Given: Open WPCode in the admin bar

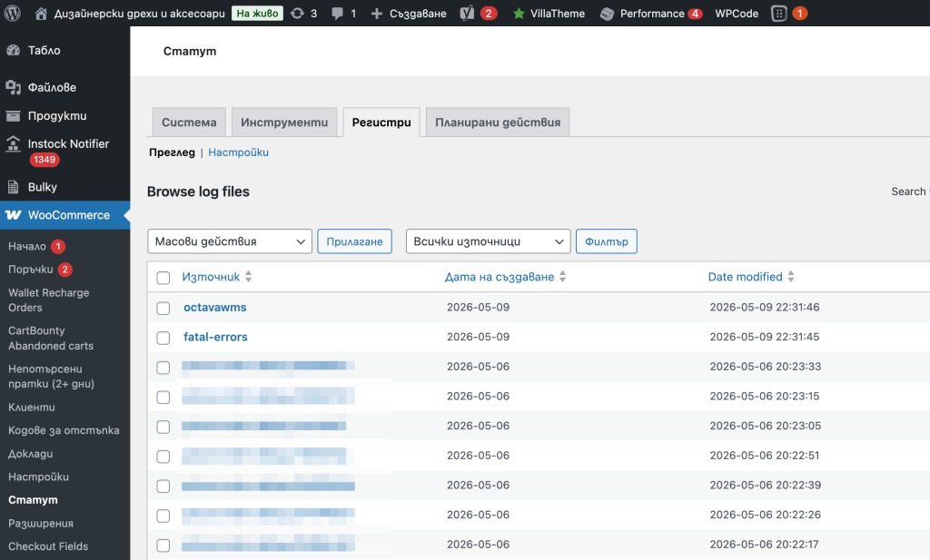Looking at the screenshot, I should tap(737, 13).
